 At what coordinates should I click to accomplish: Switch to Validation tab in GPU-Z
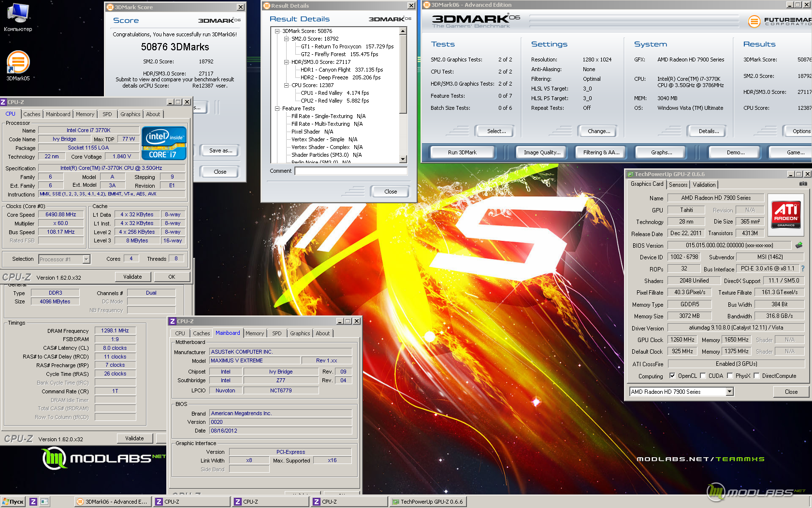(704, 185)
